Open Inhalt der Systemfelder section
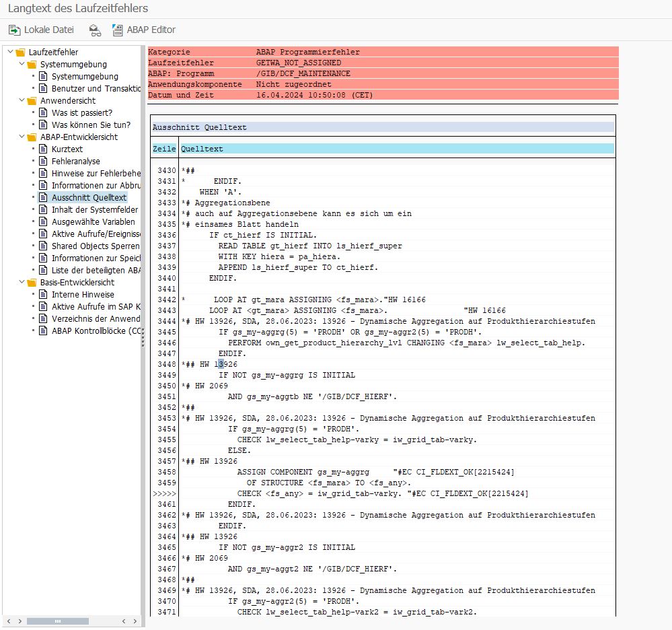Viewport: 672px width, 630px height. coord(94,209)
